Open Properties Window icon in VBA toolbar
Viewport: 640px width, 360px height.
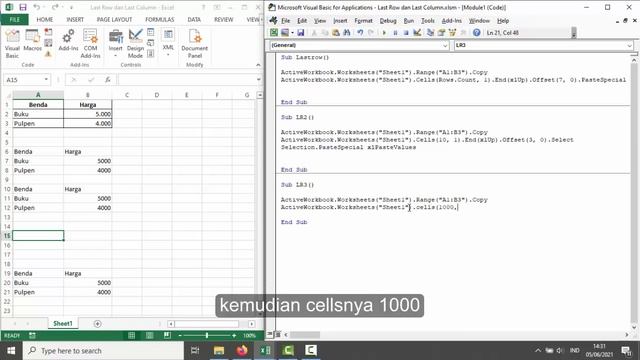[x=441, y=33]
